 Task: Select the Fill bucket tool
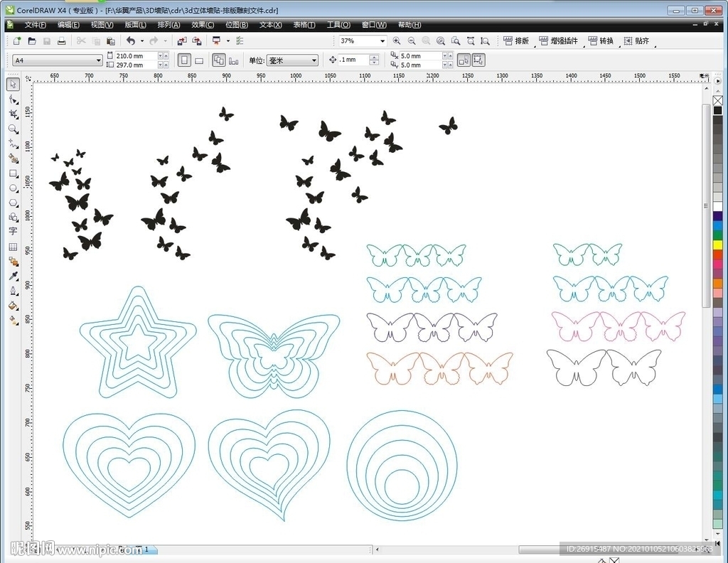coord(14,306)
